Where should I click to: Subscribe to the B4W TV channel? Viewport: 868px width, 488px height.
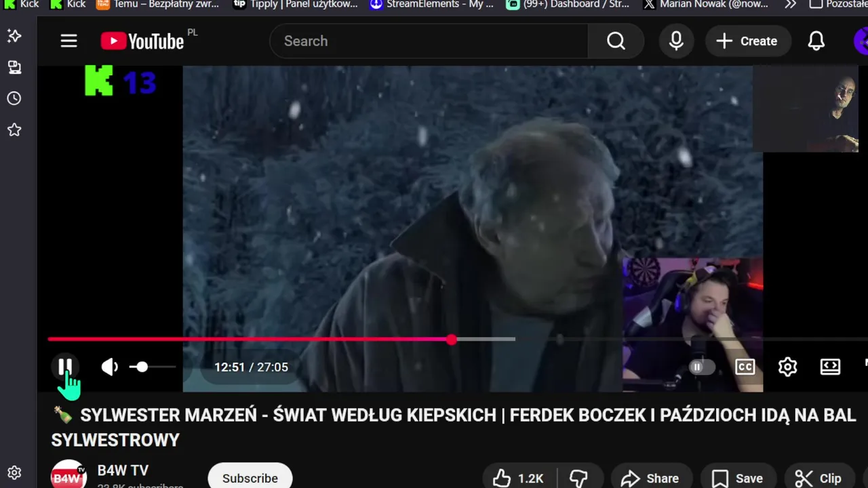tap(250, 477)
